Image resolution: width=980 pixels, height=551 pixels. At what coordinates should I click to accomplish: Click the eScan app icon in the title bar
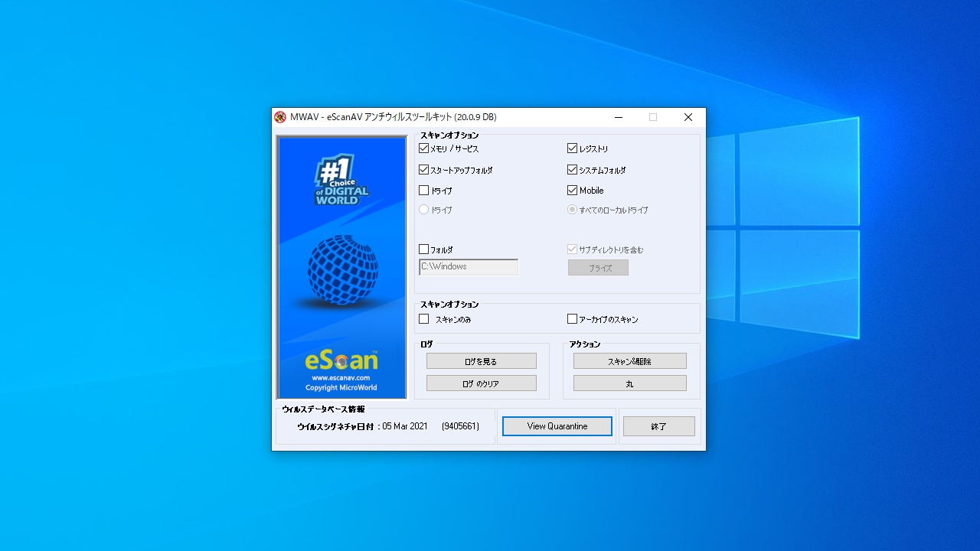pos(280,117)
